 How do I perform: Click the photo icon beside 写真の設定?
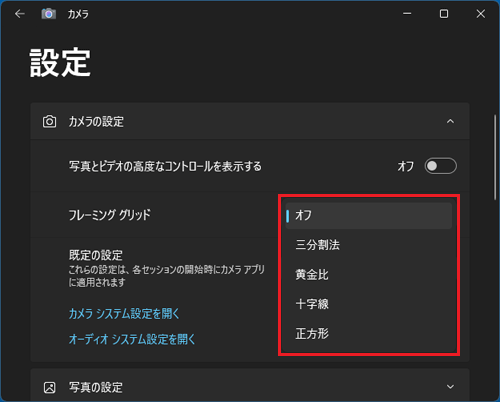pos(49,387)
